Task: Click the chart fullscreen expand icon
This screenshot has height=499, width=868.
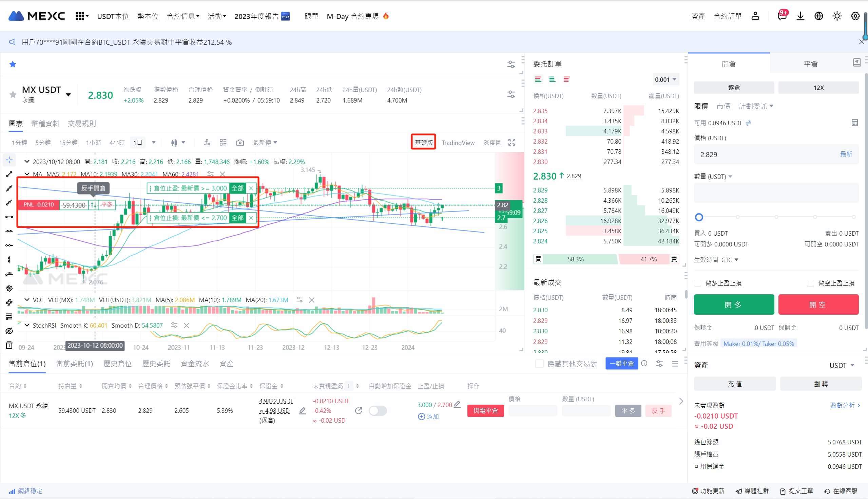Action: (512, 143)
